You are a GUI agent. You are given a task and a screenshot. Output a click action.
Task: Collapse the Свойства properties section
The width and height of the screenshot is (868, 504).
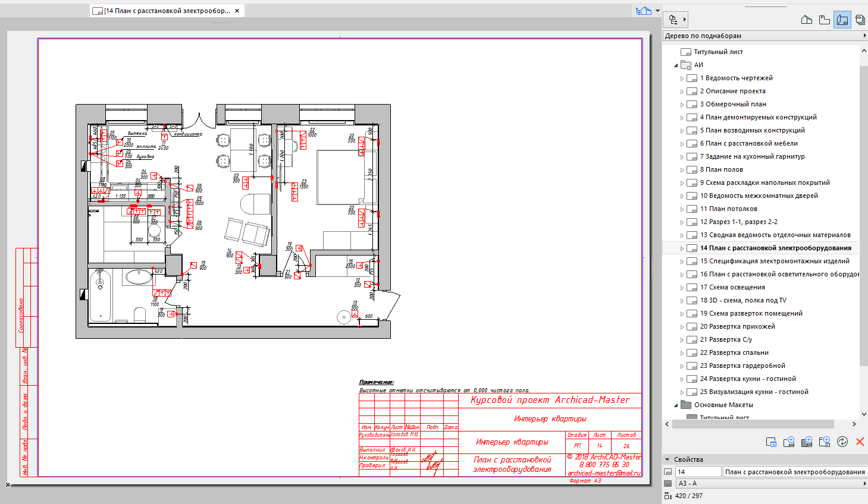pyautogui.click(x=667, y=459)
